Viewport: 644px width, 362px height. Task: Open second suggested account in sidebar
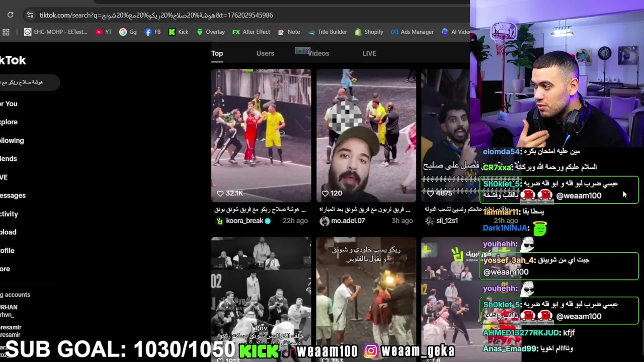[x=11, y=331]
